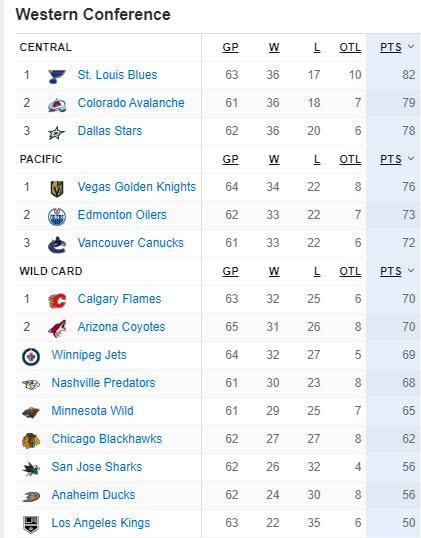Toggle PTS sort arrow in Pacific header
This screenshot has height=538, width=421.
(411, 159)
